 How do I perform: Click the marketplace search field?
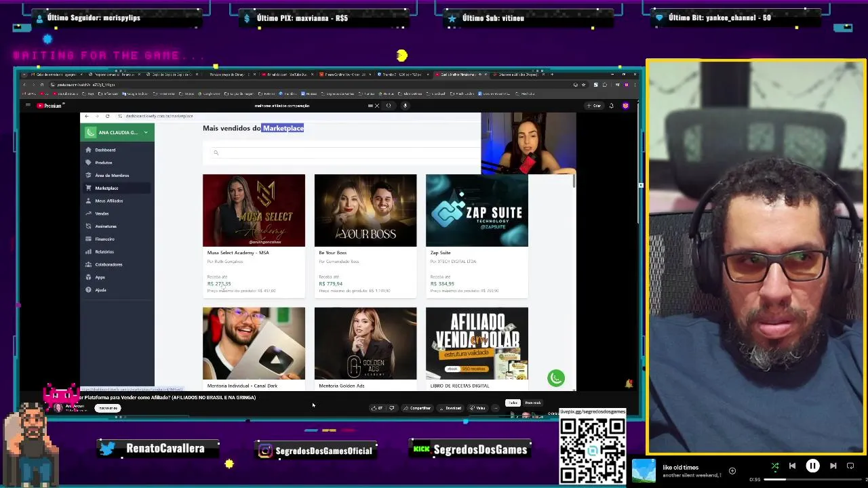pyautogui.click(x=342, y=152)
